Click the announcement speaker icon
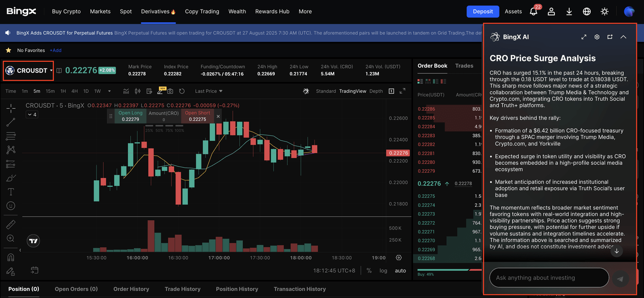 click(8, 33)
